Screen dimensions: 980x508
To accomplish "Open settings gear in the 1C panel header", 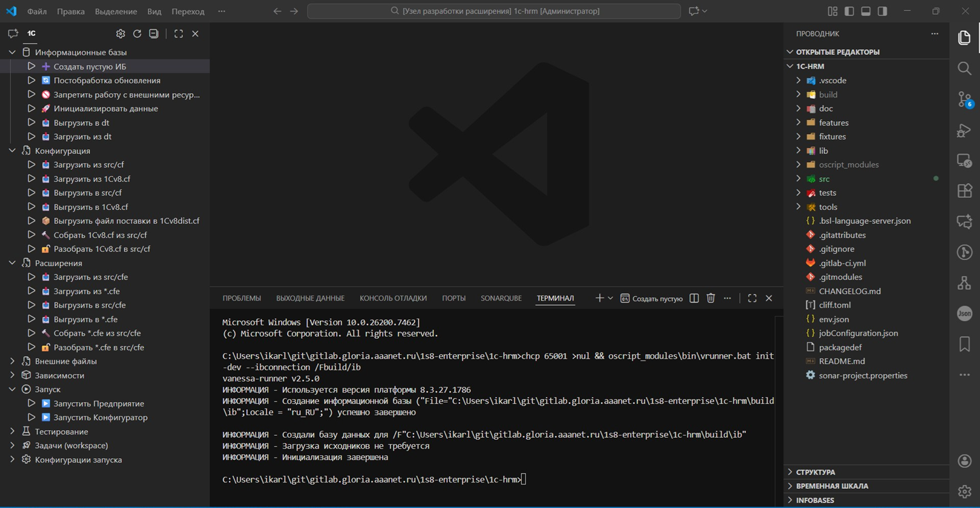I will point(121,34).
